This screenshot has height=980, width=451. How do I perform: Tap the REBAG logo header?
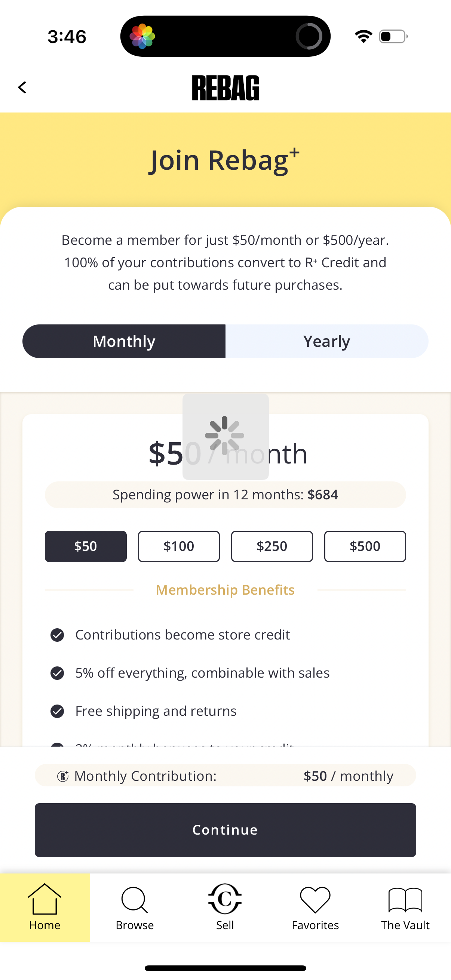click(225, 88)
